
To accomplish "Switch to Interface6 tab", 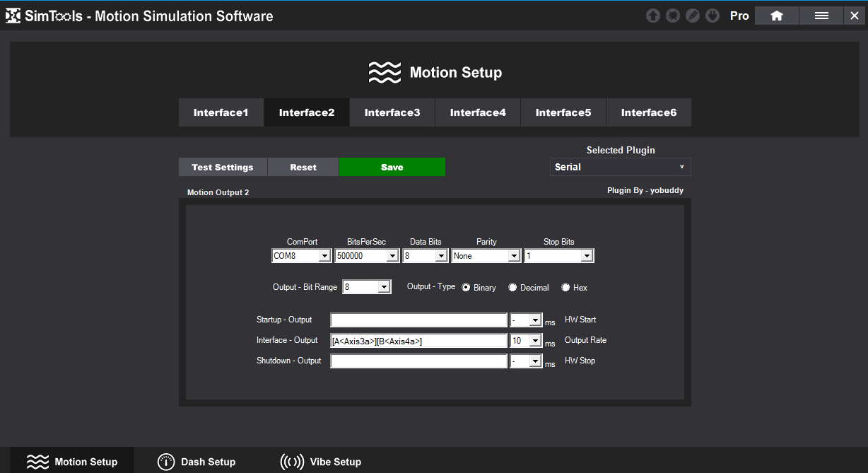I will [649, 112].
